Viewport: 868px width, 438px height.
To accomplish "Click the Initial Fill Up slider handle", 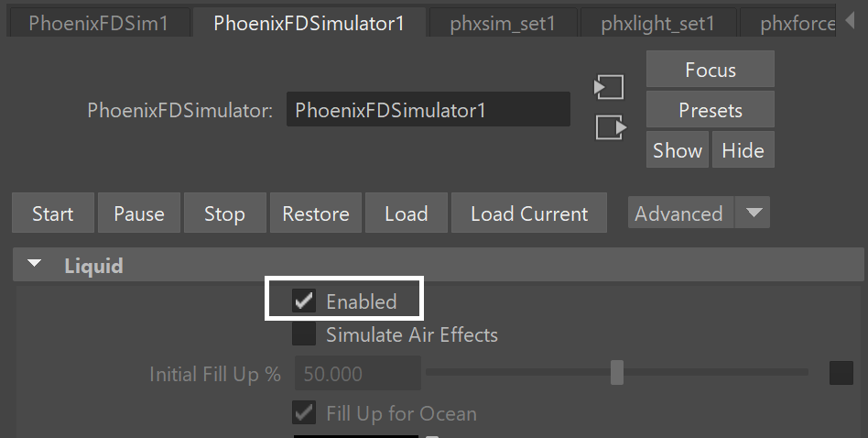I will coord(617,373).
